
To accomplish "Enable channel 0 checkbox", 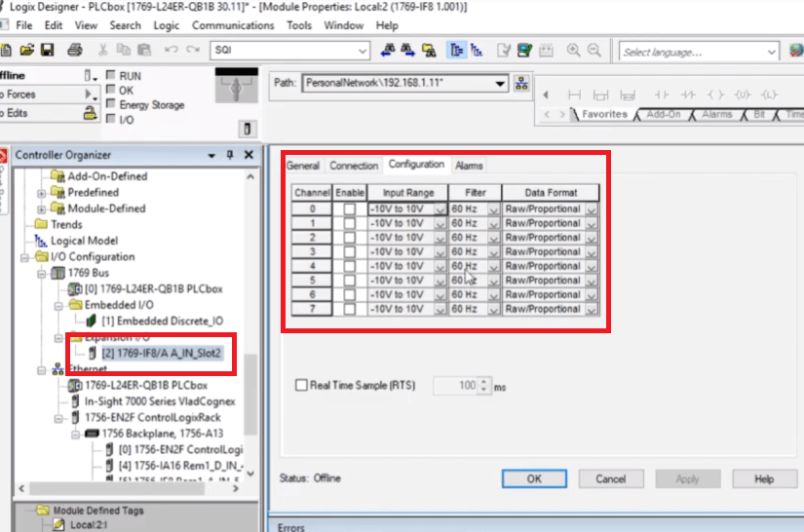I will (350, 209).
